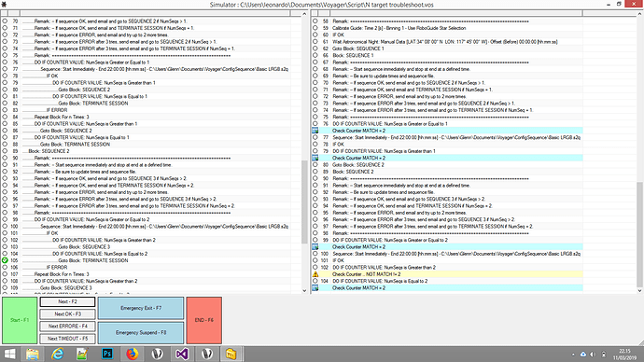Click Emergency Exit - F7 button
The image size is (644, 362).
click(141, 308)
